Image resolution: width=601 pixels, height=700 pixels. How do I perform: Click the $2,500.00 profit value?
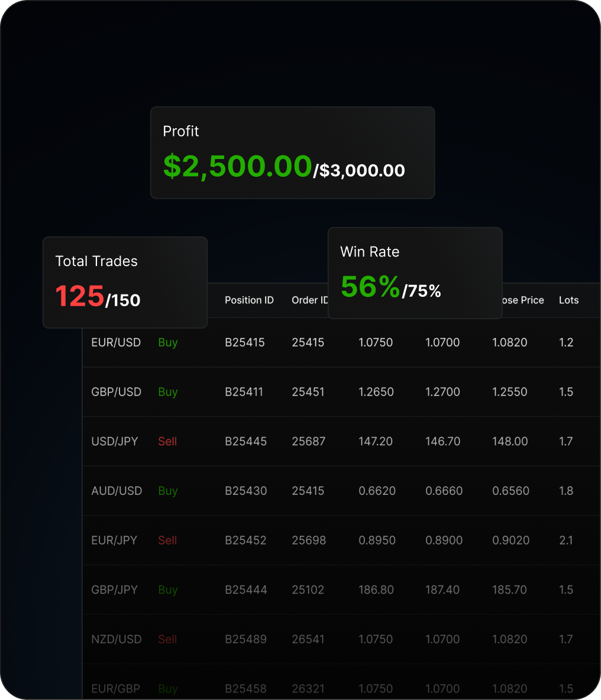click(x=237, y=167)
